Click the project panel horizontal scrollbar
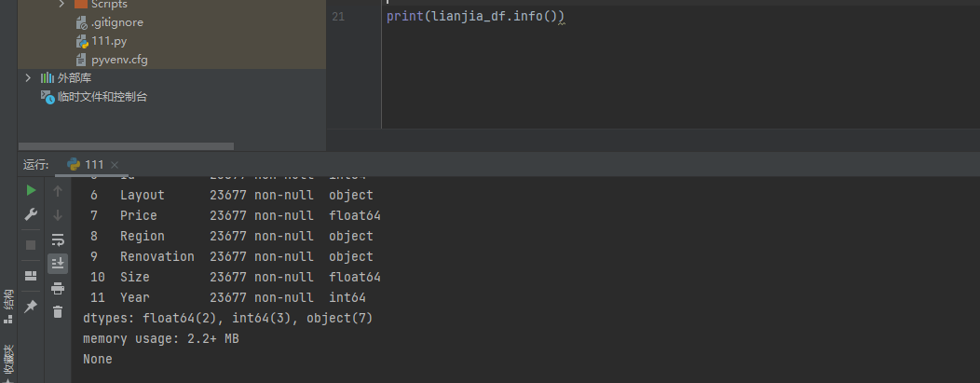 126,146
